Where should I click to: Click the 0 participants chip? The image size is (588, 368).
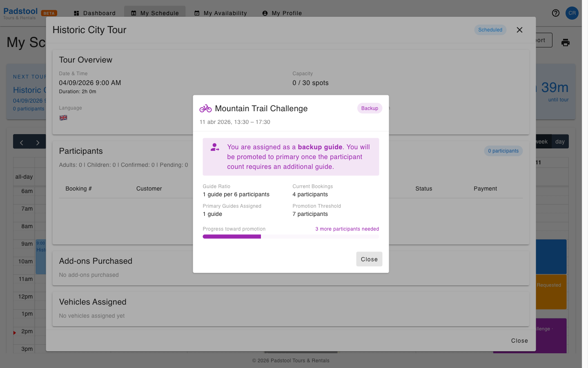pyautogui.click(x=503, y=151)
